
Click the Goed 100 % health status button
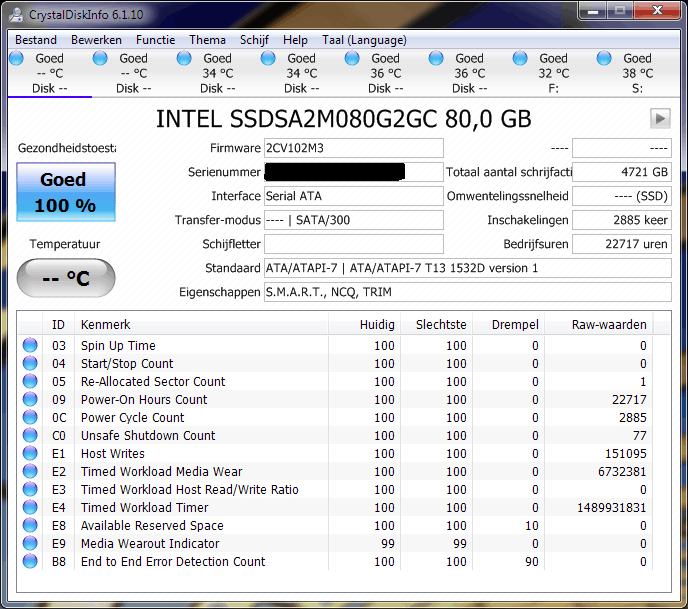(x=66, y=192)
